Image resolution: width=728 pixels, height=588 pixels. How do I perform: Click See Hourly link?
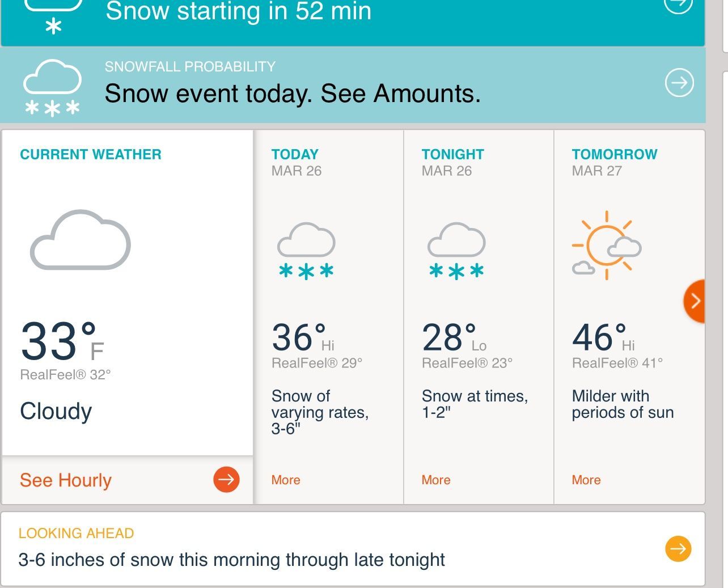[x=66, y=480]
